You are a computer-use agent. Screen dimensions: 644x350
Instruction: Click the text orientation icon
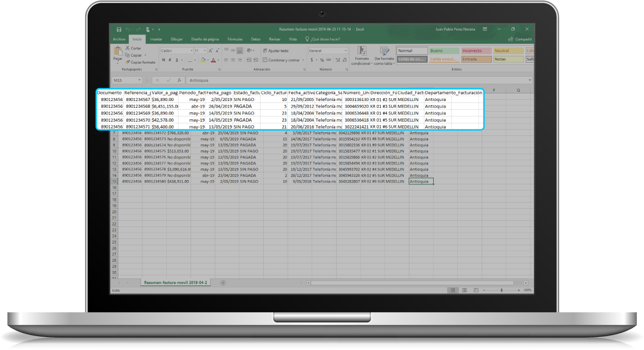249,50
